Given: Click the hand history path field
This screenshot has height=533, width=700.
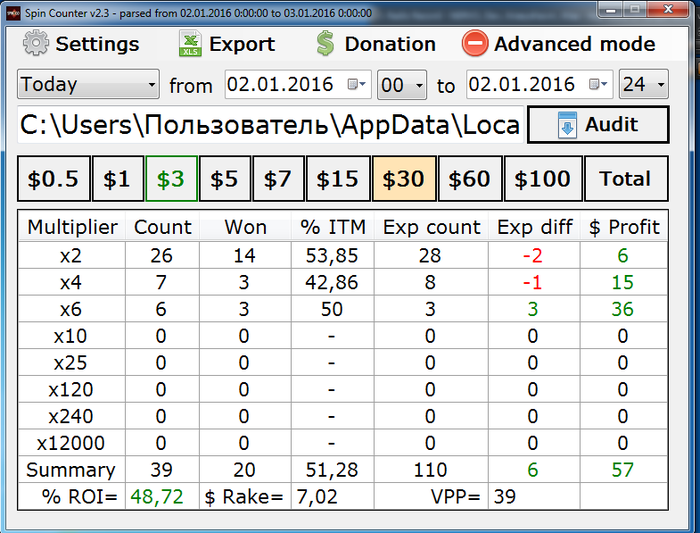Looking at the screenshot, I should click(x=270, y=125).
